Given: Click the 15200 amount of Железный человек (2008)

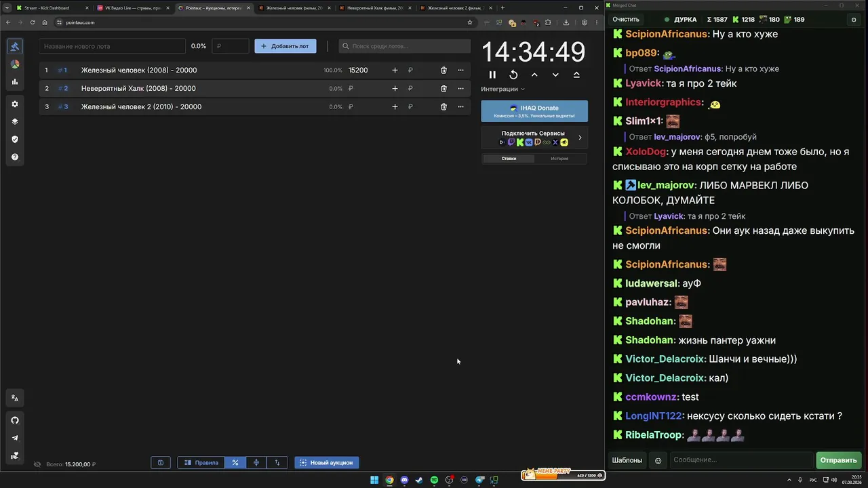Looking at the screenshot, I should pyautogui.click(x=358, y=70).
